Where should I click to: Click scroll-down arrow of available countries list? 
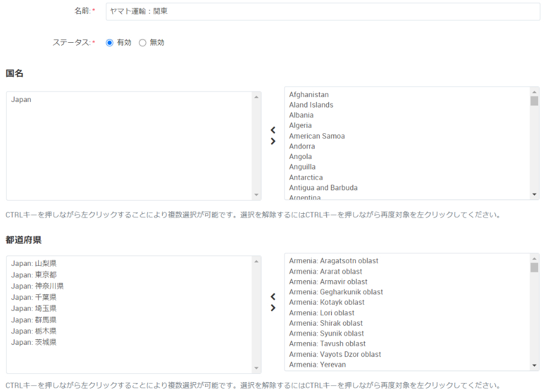[x=534, y=195]
